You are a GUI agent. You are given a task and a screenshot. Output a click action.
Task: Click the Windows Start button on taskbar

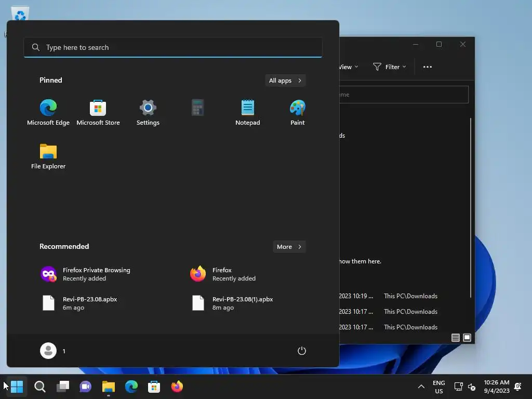(17, 387)
